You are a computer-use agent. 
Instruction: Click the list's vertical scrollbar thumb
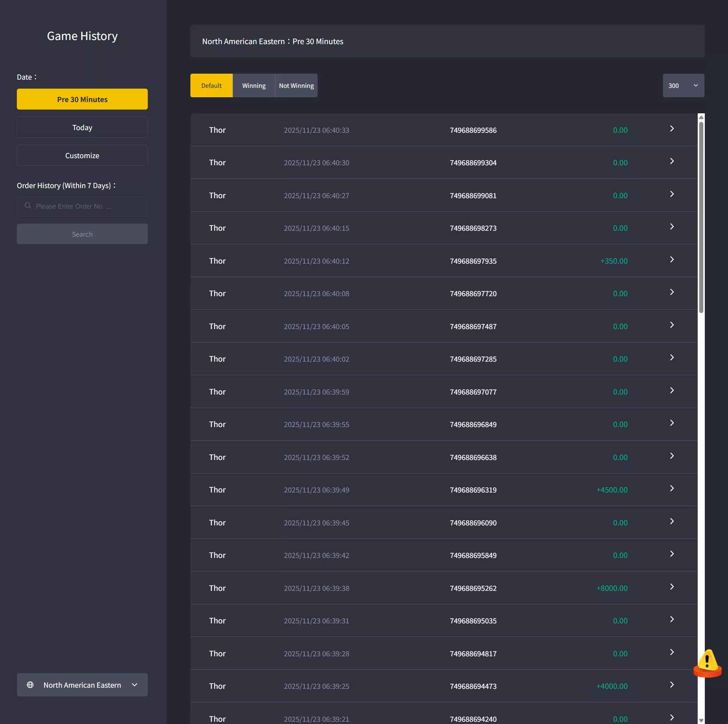click(x=701, y=217)
